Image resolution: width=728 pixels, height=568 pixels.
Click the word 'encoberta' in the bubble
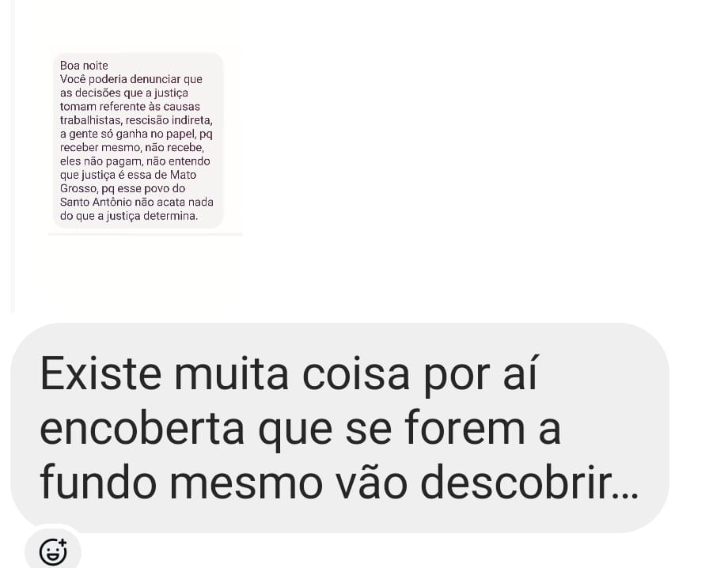point(142,428)
